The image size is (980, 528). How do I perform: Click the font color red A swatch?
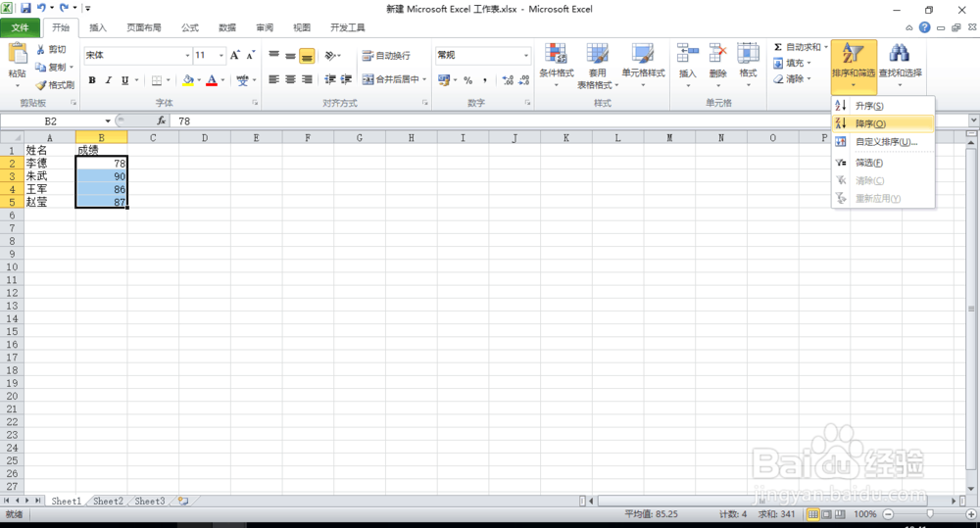point(212,80)
